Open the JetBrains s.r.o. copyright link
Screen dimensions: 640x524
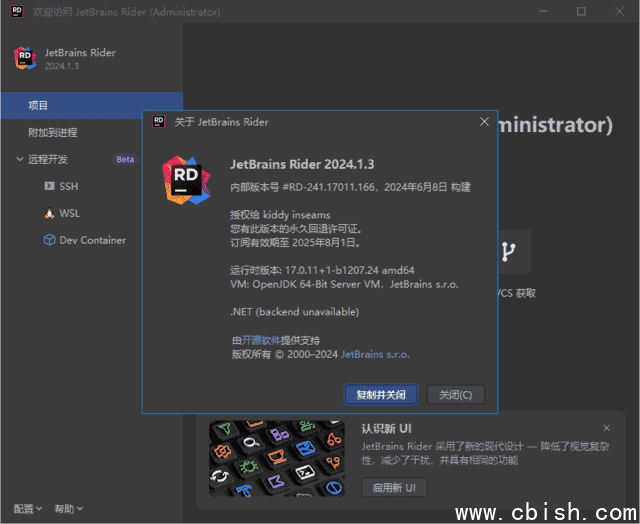click(x=375, y=354)
